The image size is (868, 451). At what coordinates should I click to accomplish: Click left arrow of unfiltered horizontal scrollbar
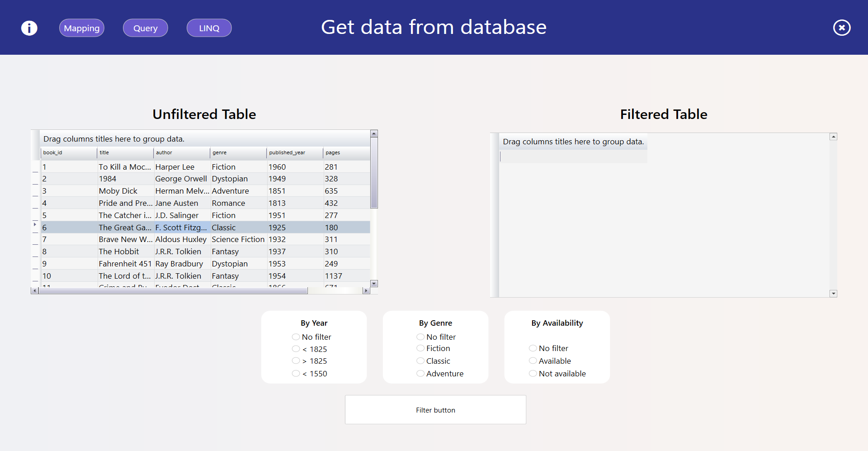pyautogui.click(x=34, y=290)
